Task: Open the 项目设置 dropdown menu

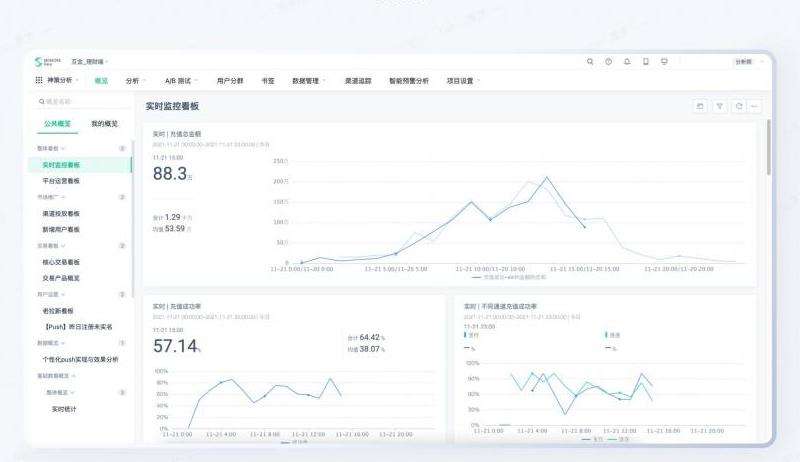Action: tap(463, 80)
